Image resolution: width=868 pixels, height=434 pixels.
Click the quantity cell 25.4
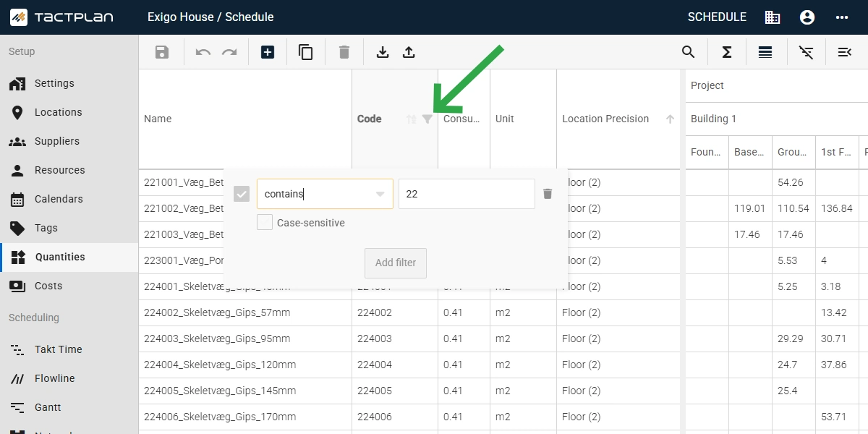[793, 391]
